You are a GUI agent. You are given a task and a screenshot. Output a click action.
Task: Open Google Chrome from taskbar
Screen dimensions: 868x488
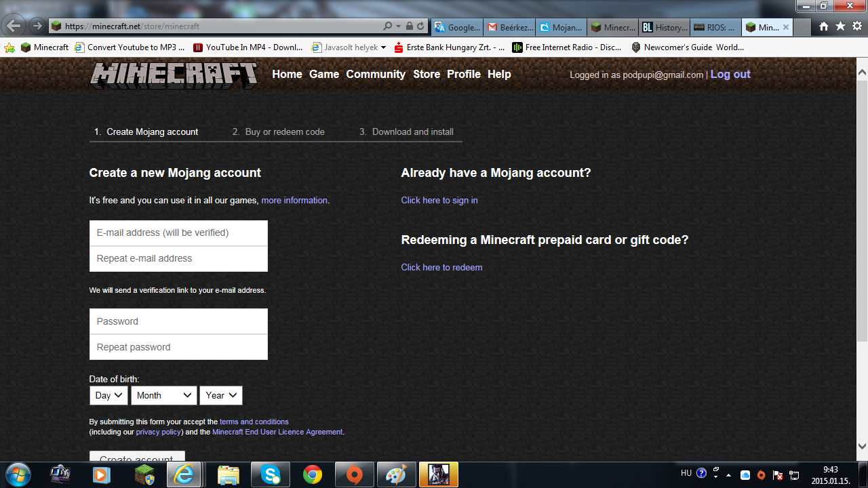pos(313,475)
